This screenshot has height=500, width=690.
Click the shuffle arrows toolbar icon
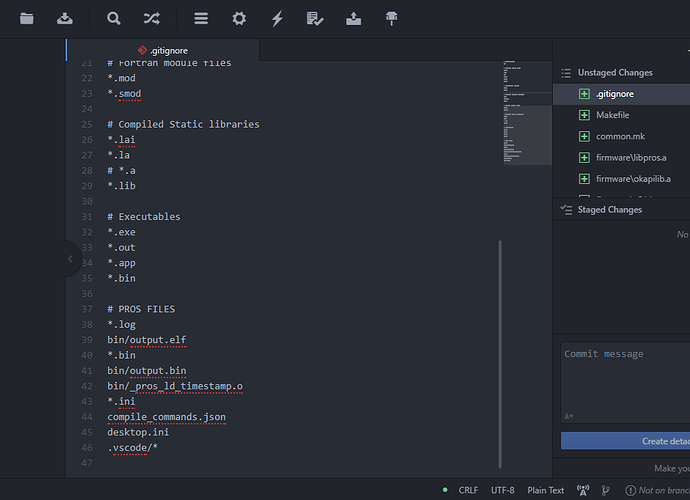(151, 18)
